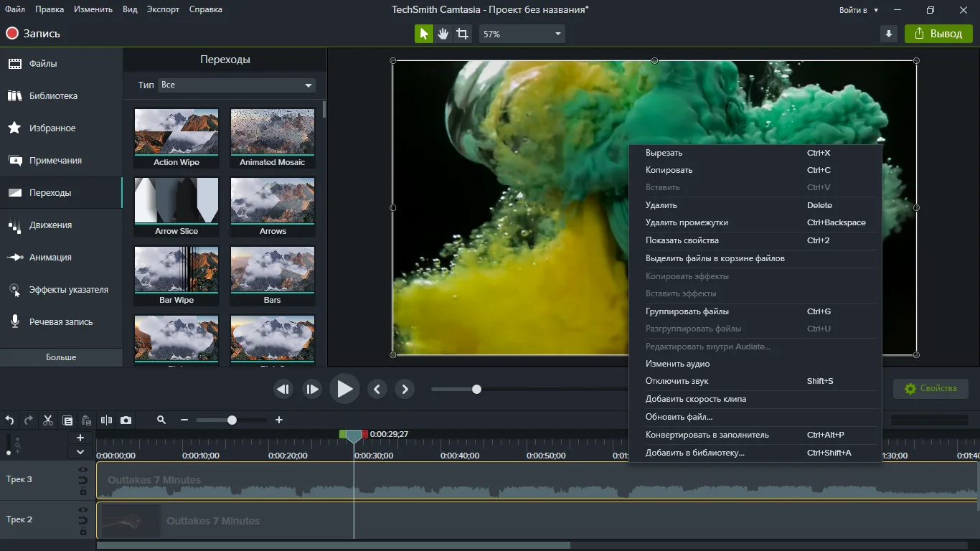Choose Удалить from the context menu
The width and height of the screenshot is (980, 551).
coord(661,205)
